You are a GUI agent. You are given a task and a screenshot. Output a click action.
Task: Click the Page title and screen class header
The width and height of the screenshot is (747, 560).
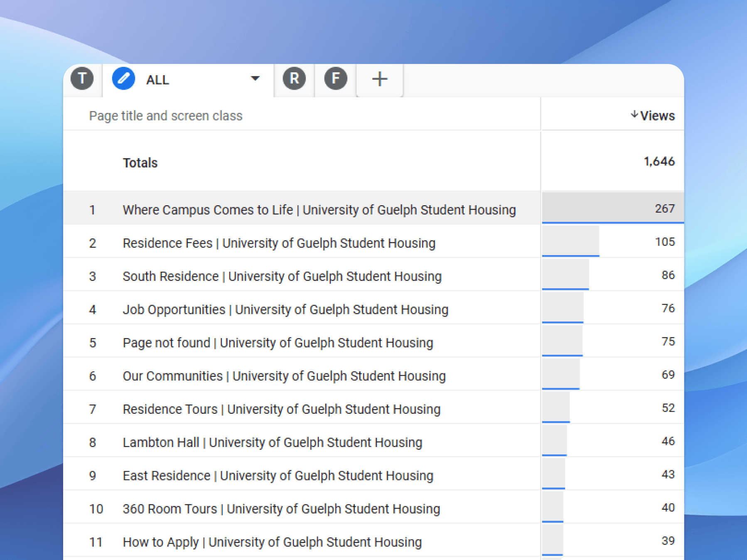166,115
